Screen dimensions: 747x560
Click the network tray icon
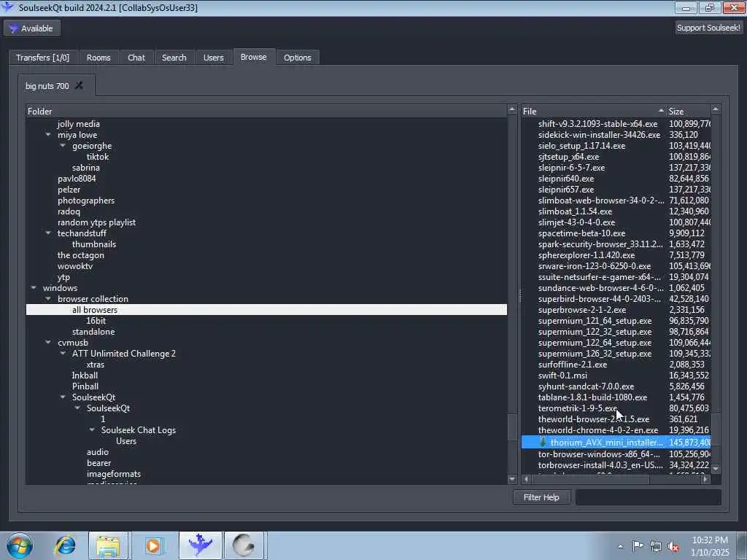(x=656, y=547)
